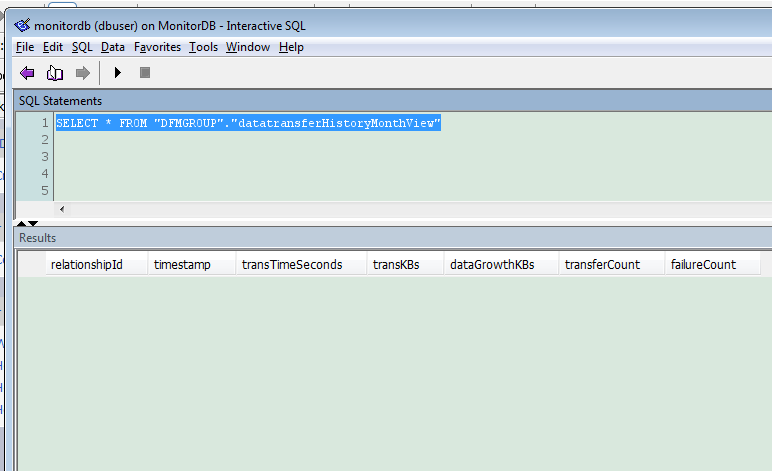The image size is (772, 471).
Task: Click the timestamp column header
Action: click(x=192, y=265)
